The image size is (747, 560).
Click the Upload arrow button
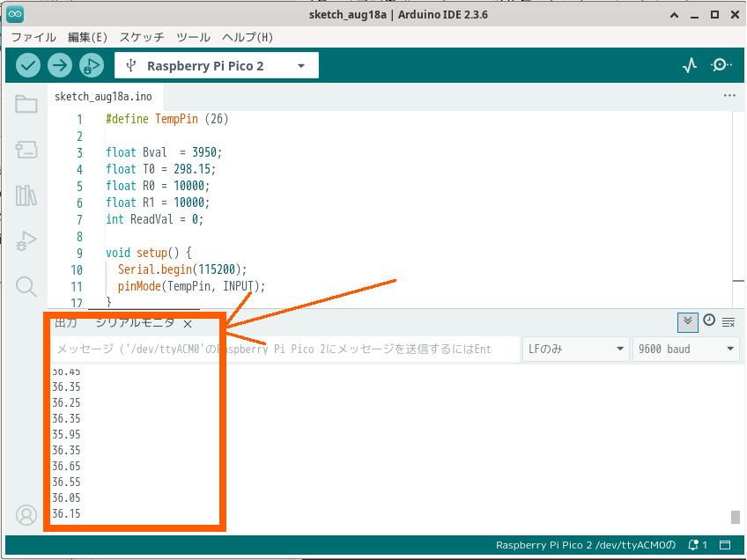pos(60,65)
